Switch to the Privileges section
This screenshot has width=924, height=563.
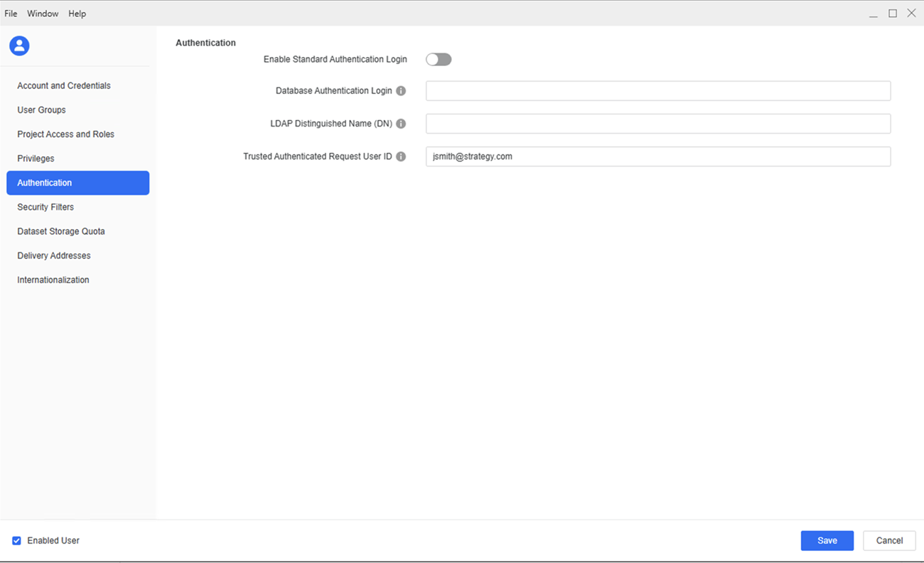click(36, 159)
